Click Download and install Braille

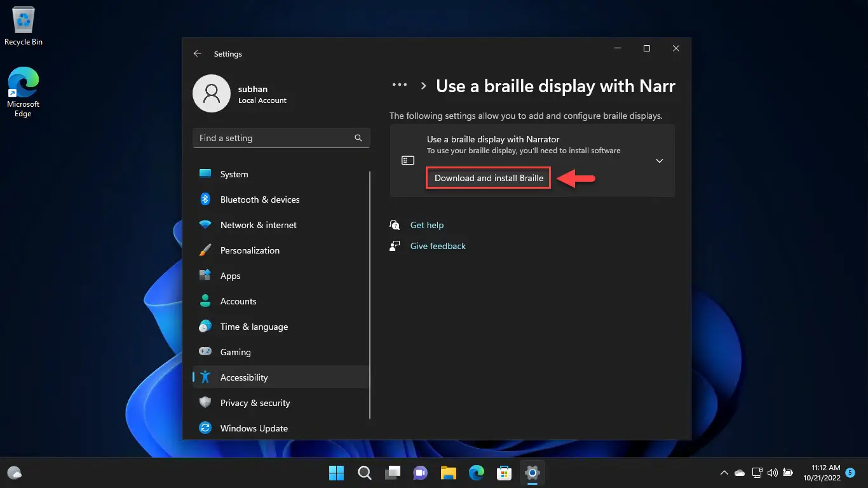point(489,178)
